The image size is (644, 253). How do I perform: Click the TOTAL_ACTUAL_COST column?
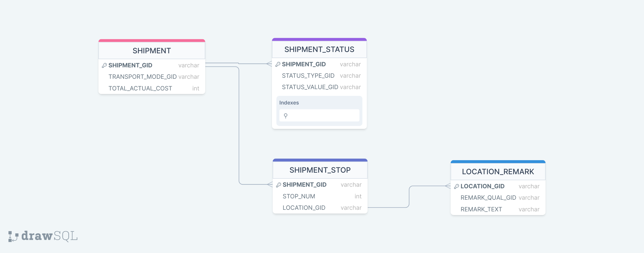(x=140, y=88)
